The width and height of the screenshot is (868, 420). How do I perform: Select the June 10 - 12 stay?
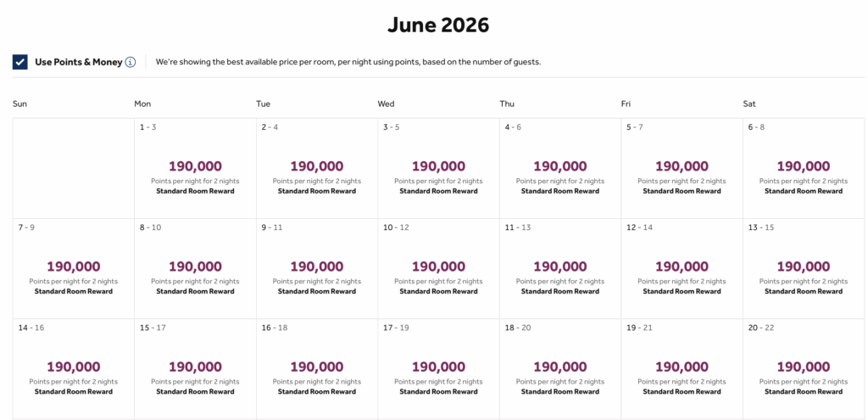(x=438, y=268)
